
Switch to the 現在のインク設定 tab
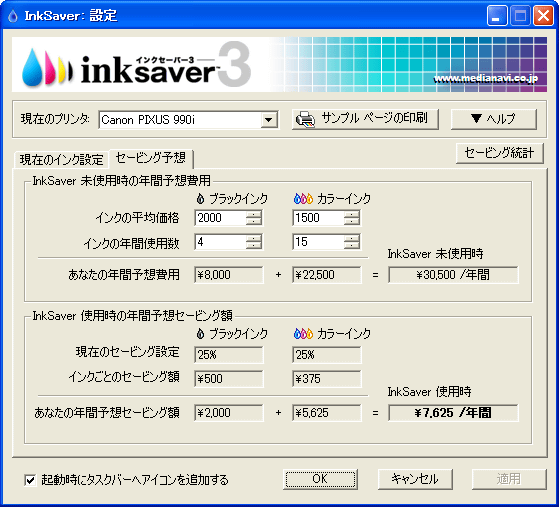(x=61, y=159)
